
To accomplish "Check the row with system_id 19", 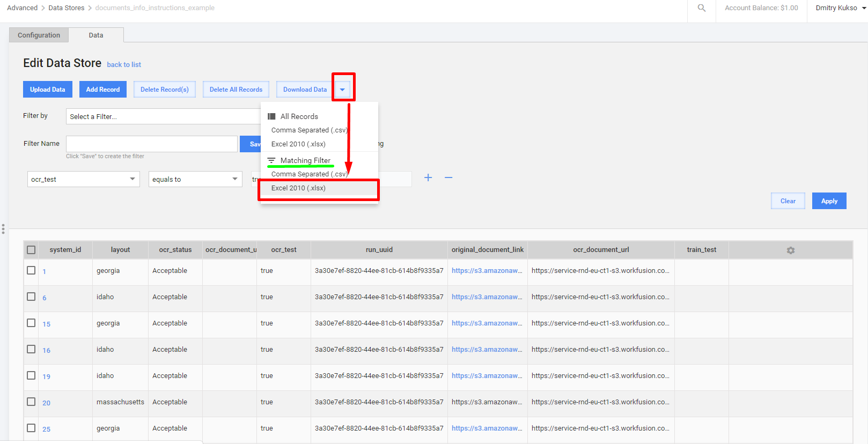I will (x=31, y=375).
